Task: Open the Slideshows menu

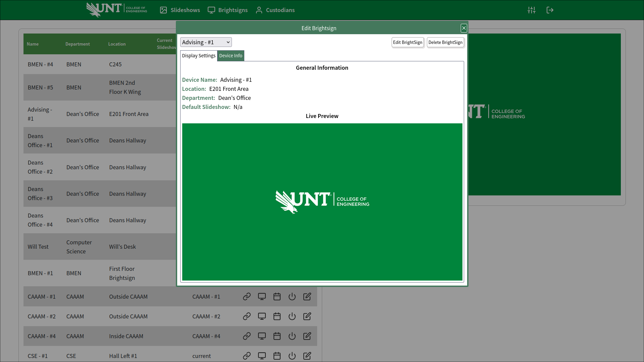Action: pyautogui.click(x=180, y=10)
